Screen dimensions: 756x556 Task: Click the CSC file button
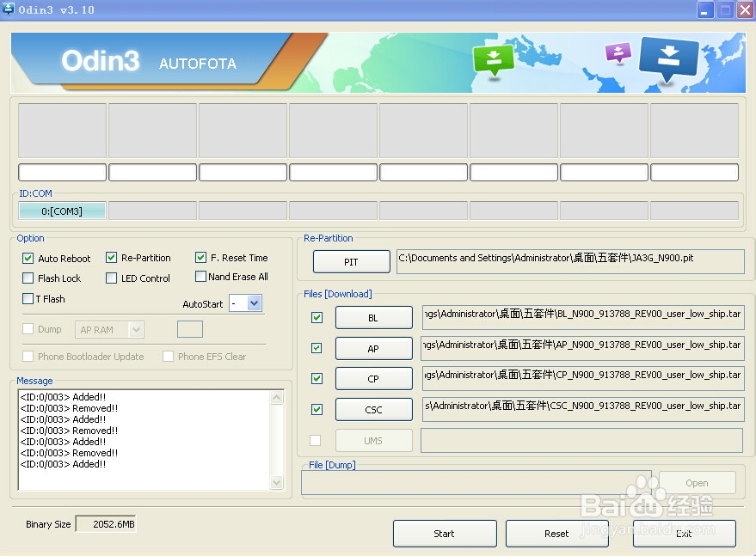point(373,410)
